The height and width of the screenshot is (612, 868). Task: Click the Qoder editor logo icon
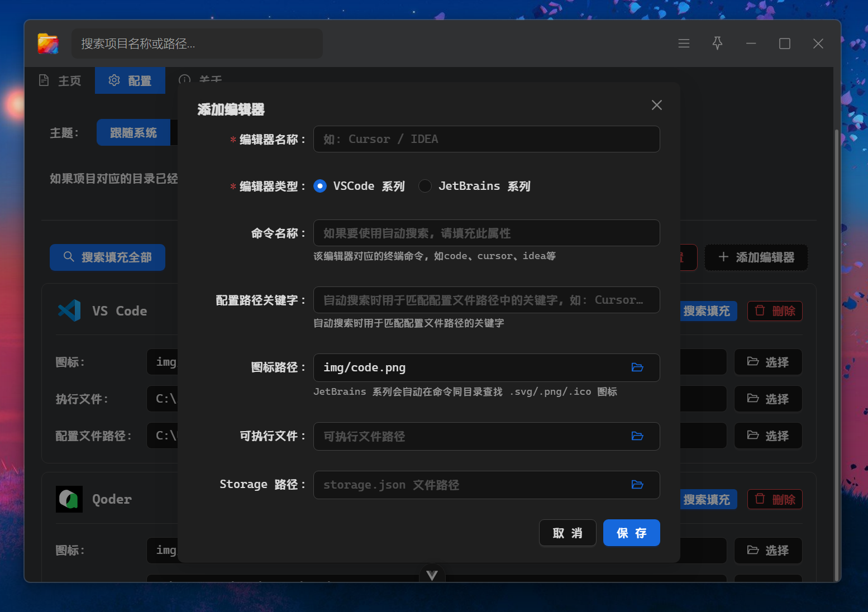[x=69, y=499]
